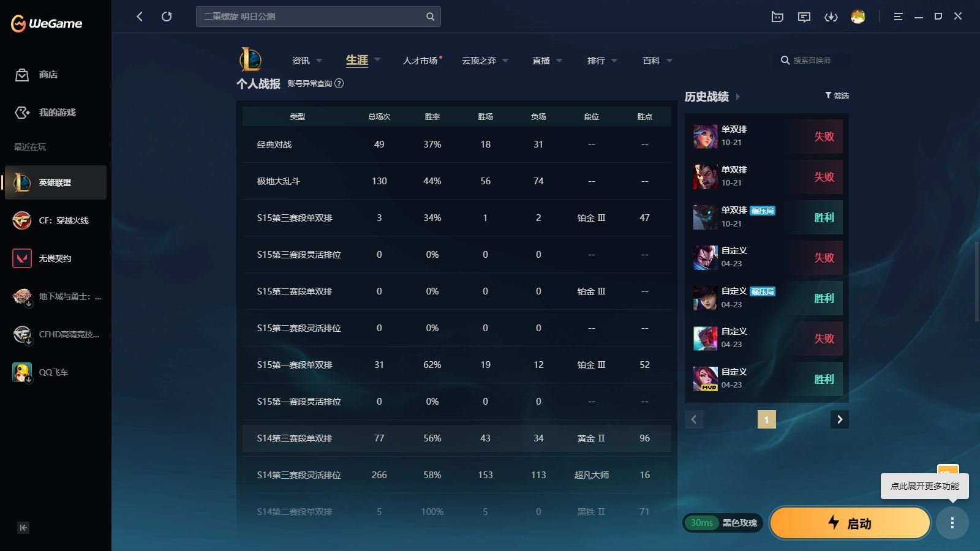Open the hamburger main menu icon
This screenshot has height=551, width=980.
(898, 17)
